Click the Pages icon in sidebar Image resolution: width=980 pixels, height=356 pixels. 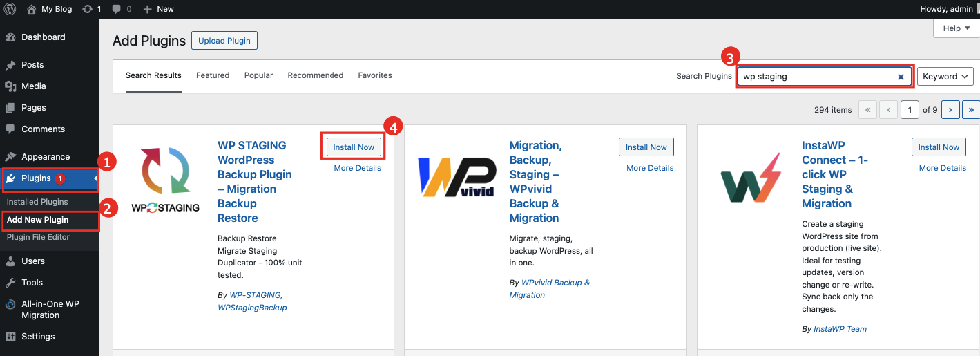click(x=10, y=108)
